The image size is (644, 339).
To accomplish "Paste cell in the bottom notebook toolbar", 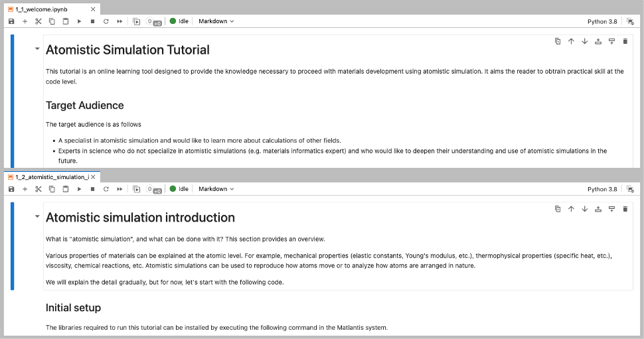I will [65, 189].
